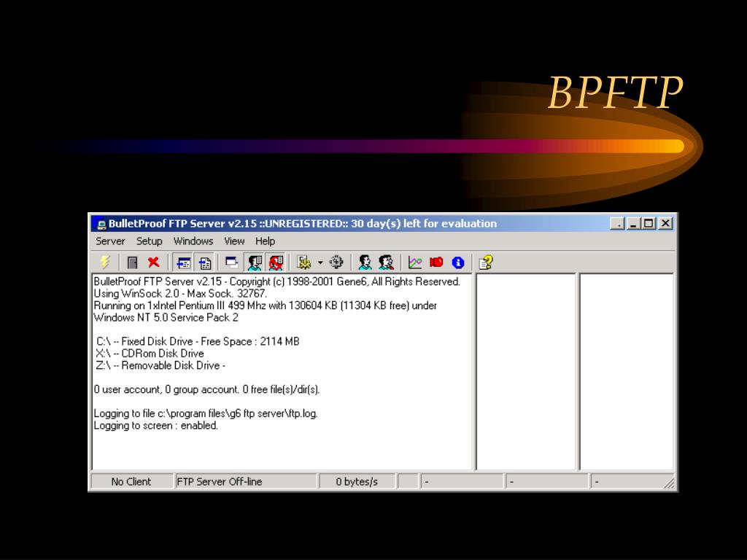Click the red X toolbar icon
The width and height of the screenshot is (747, 560).
153,262
